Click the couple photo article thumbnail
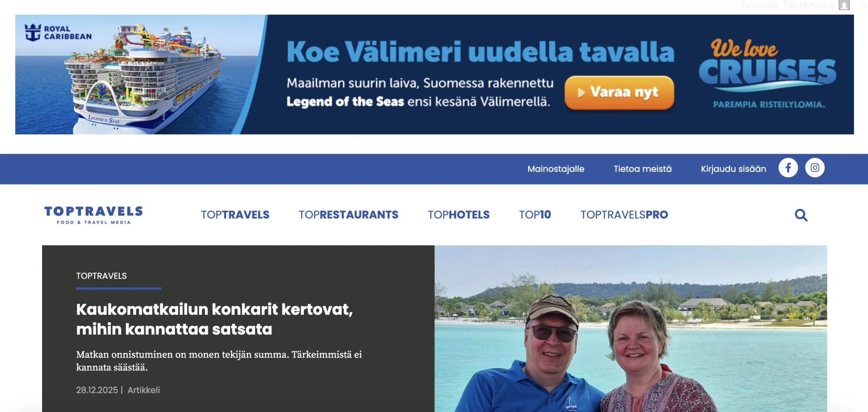Viewport: 868px width, 412px height. click(631, 329)
